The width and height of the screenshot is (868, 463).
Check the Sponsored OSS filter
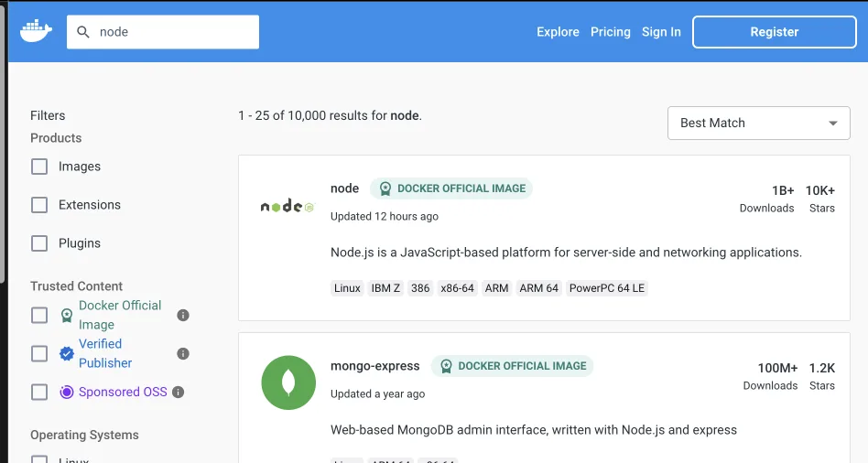tap(39, 393)
